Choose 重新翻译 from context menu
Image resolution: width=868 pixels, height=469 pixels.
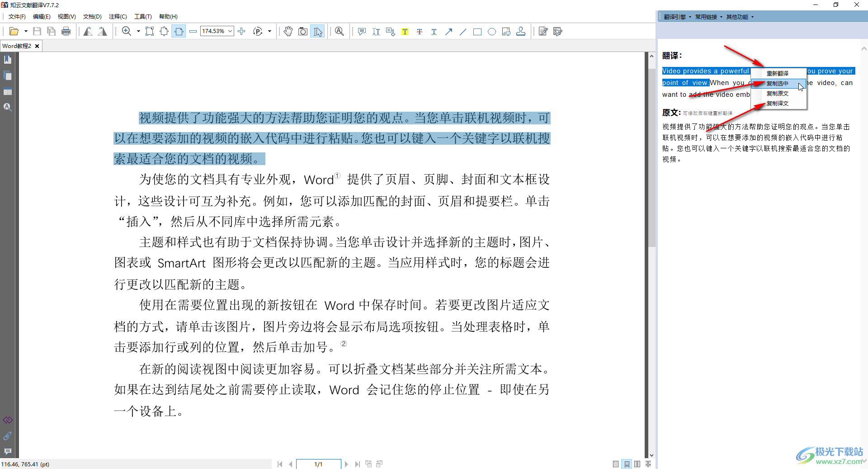(x=778, y=73)
